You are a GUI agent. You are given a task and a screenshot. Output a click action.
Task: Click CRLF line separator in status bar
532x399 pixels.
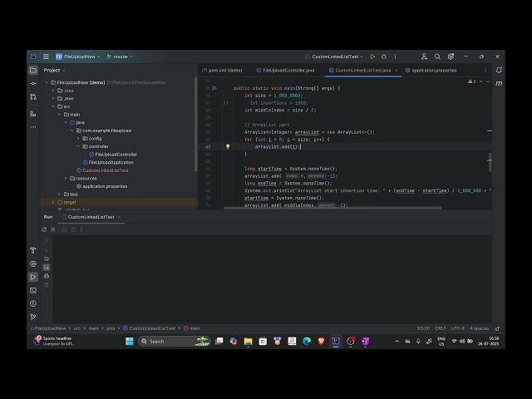coord(441,328)
